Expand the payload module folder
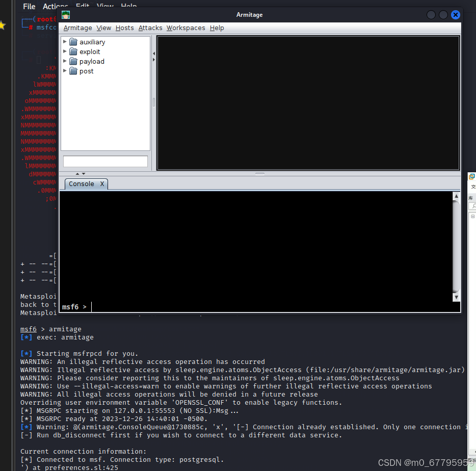The image size is (476, 471). [x=65, y=61]
